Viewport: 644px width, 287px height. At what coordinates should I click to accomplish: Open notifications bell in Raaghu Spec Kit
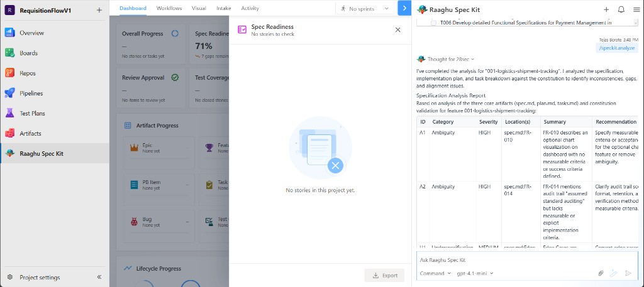pyautogui.click(x=621, y=10)
